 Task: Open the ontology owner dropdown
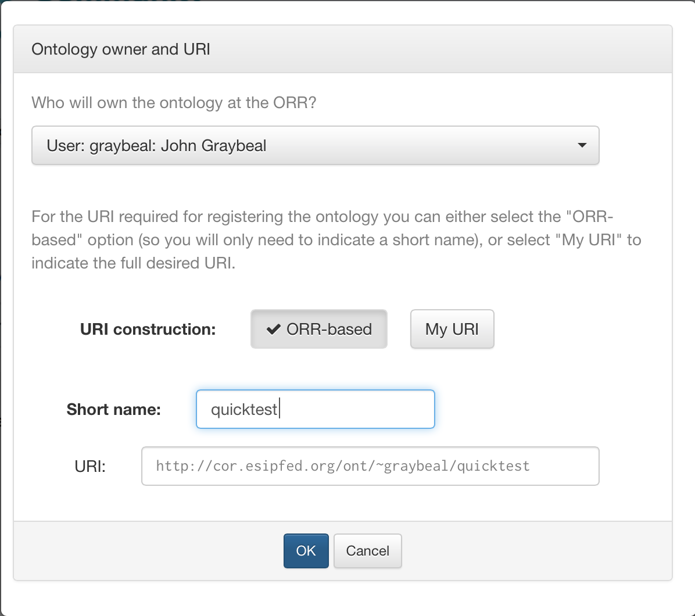click(x=315, y=145)
